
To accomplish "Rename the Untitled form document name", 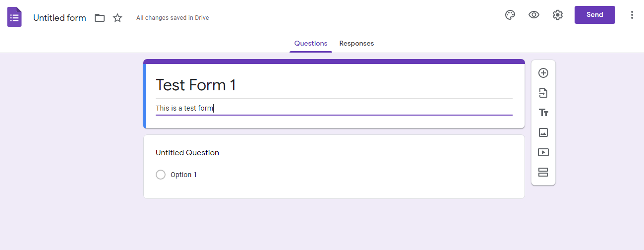I will coord(59,18).
